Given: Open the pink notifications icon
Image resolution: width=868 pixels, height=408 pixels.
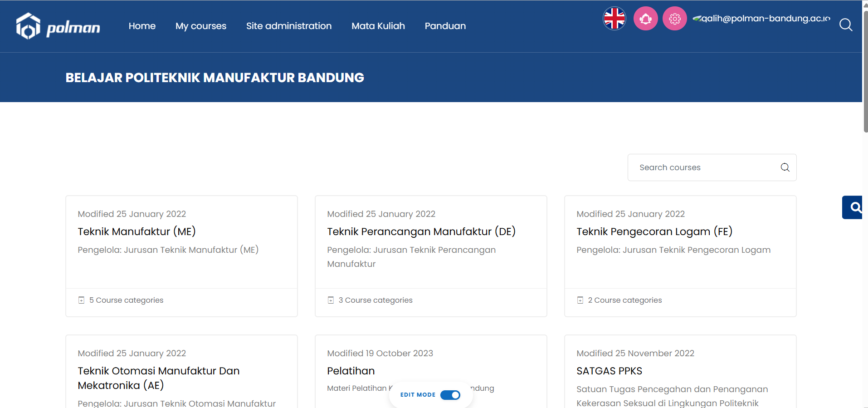Looking at the screenshot, I should 645,19.
